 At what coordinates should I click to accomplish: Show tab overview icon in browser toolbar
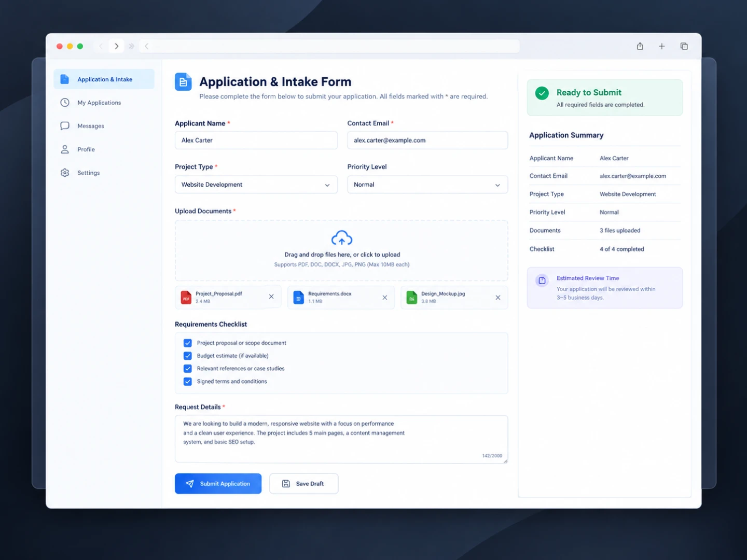point(684,46)
